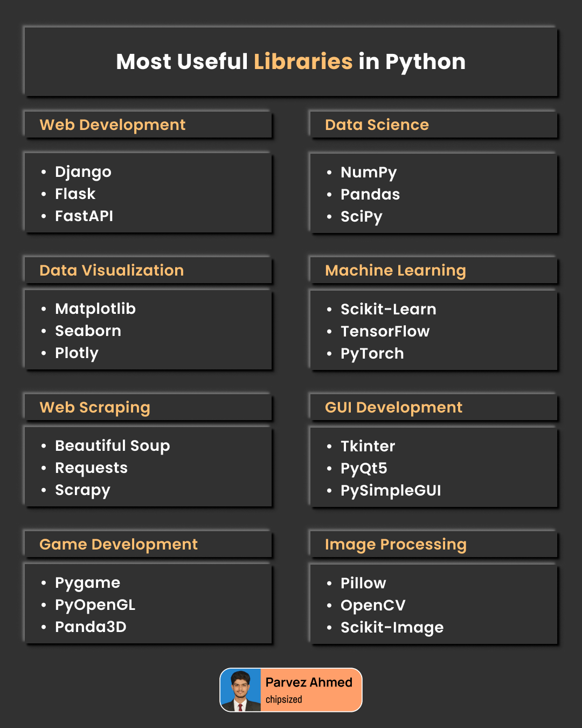Click Pygame under Game Development
582x728 pixels.
coord(87,583)
